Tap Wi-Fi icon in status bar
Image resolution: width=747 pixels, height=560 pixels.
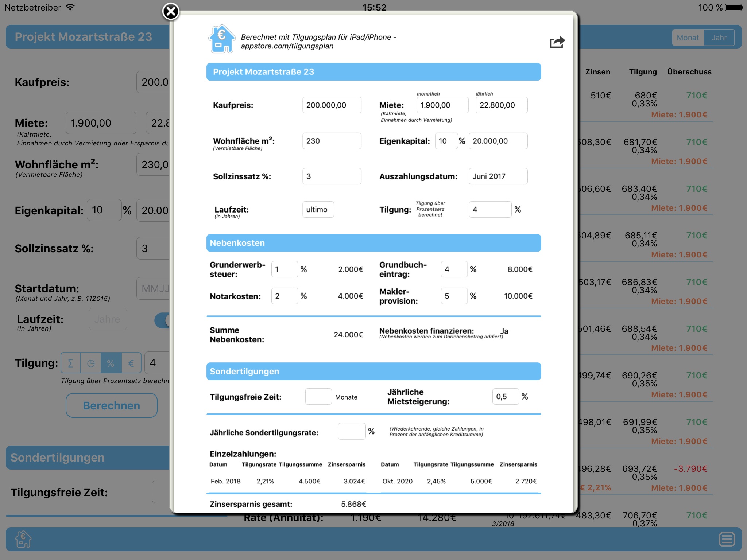(70, 7)
